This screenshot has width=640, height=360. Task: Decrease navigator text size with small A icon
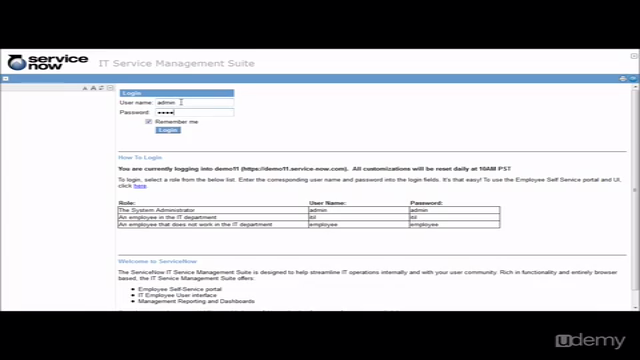click(85, 88)
